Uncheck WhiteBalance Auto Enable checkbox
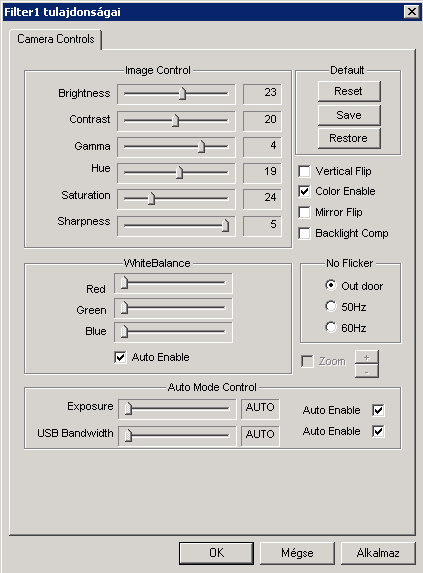 click(x=120, y=357)
